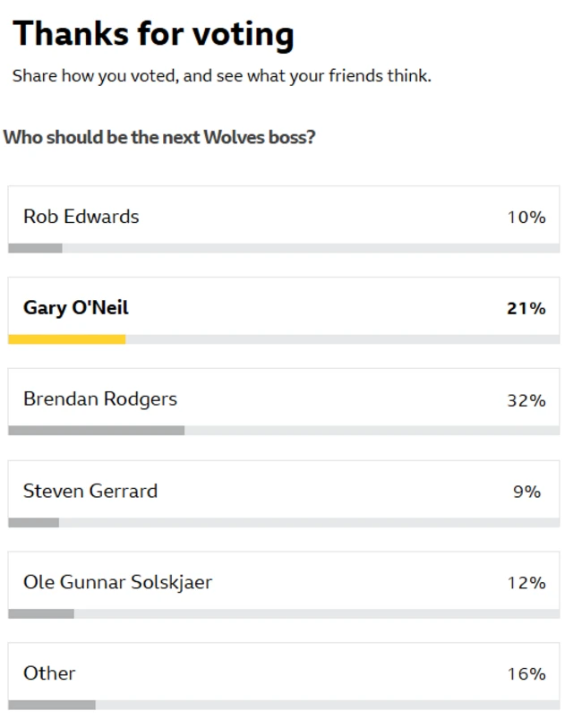Click Steven Gerrard's result bar
573x728 pixels.
[x=33, y=521]
